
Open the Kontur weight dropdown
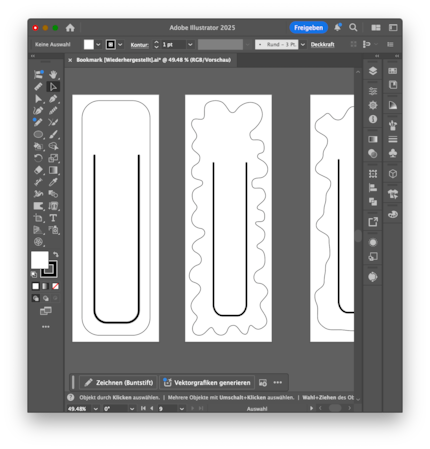coord(190,44)
